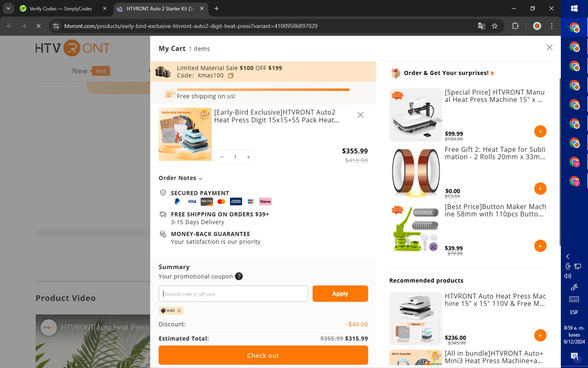Viewport: 588px width, 368px height.
Task: Open the All in bundle Auto+Mini3 title
Action: pos(494,357)
